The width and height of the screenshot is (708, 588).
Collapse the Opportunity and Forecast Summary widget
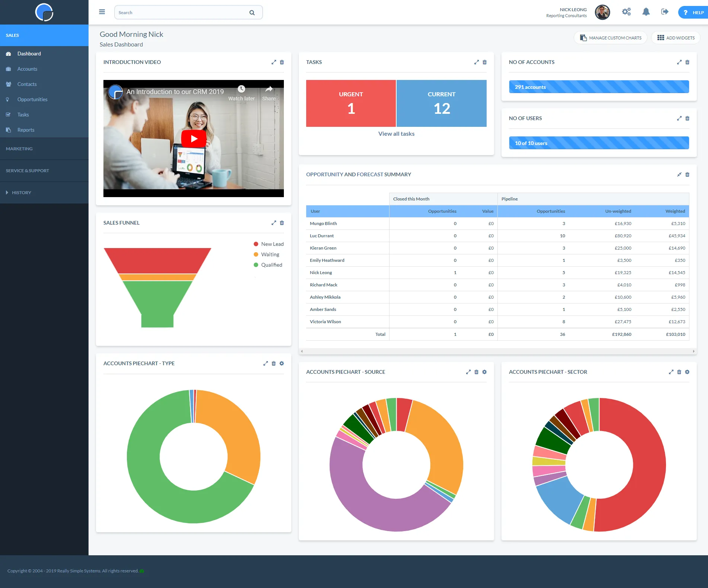[x=679, y=174]
